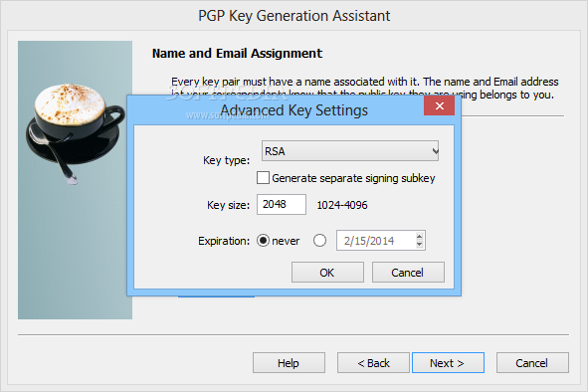Image resolution: width=588 pixels, height=392 pixels.
Task: Enable Generate separate signing subkey checkbox
Action: 263,178
